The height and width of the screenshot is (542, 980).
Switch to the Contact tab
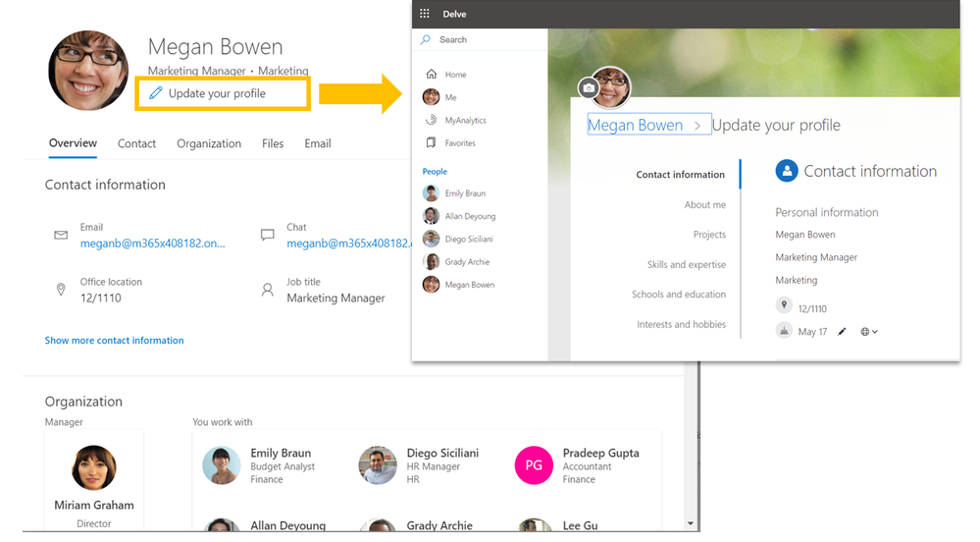tap(137, 143)
